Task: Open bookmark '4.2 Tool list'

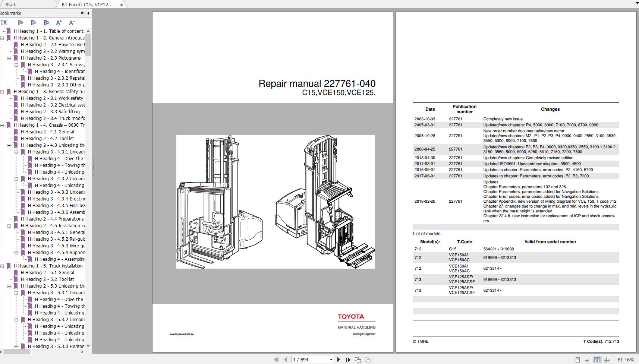Action: pyautogui.click(x=47, y=138)
